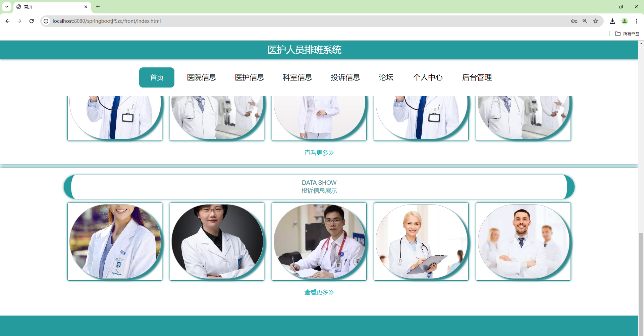Open the 科室信息 navigation item
The height and width of the screenshot is (336, 644).
tap(298, 77)
